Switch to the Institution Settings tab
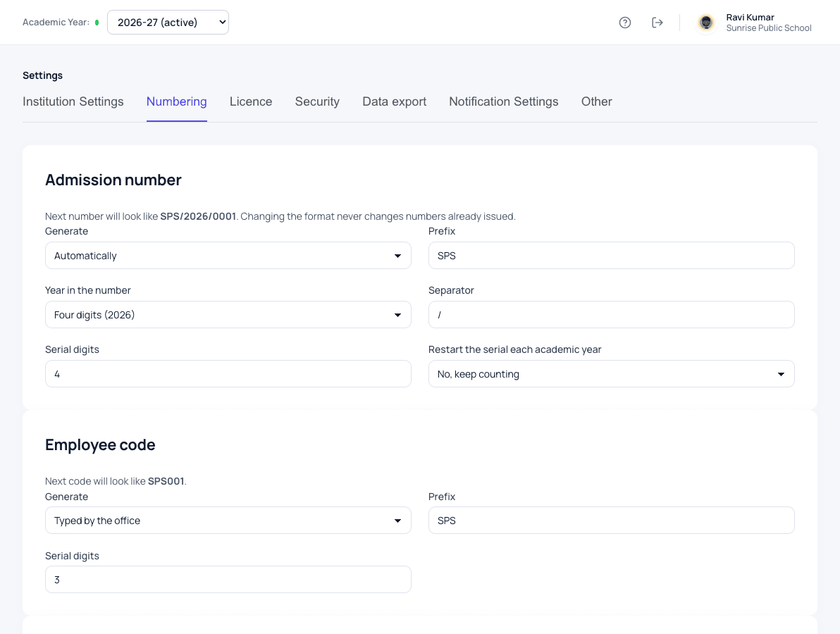Viewport: 840px width, 634px height. [73, 101]
